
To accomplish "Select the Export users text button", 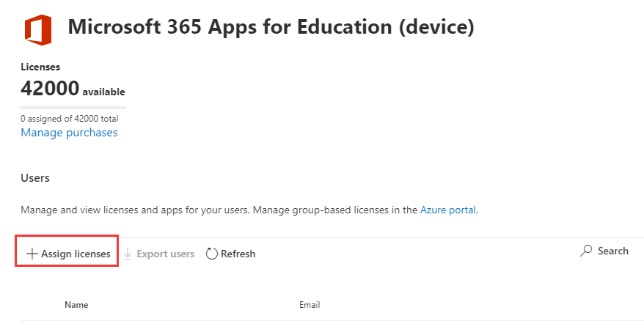I will pos(165,254).
